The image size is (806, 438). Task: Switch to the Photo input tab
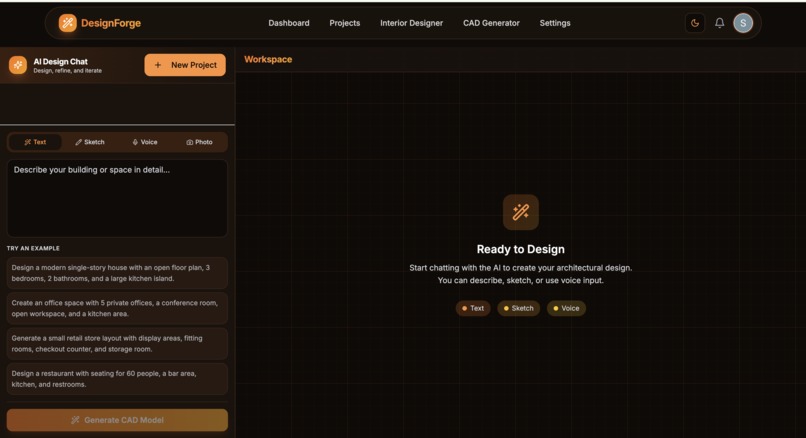coord(199,142)
